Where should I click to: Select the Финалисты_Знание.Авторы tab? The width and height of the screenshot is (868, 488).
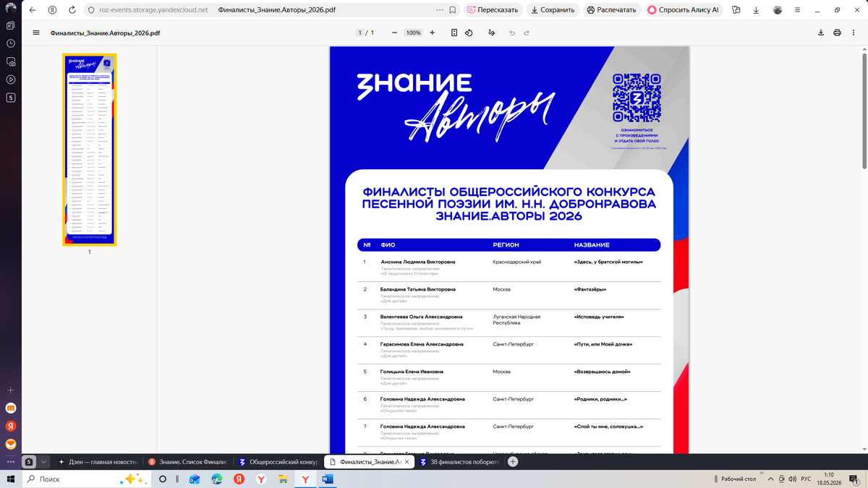(x=368, y=461)
